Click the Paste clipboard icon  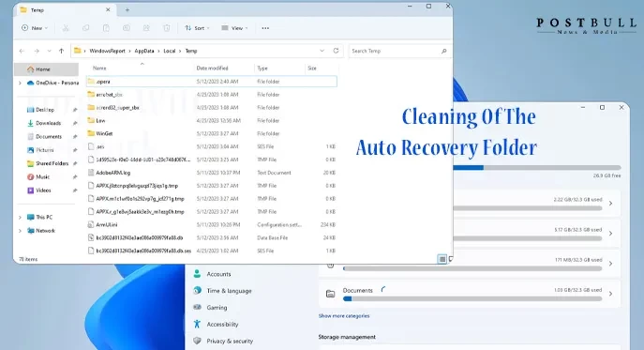(x=106, y=28)
